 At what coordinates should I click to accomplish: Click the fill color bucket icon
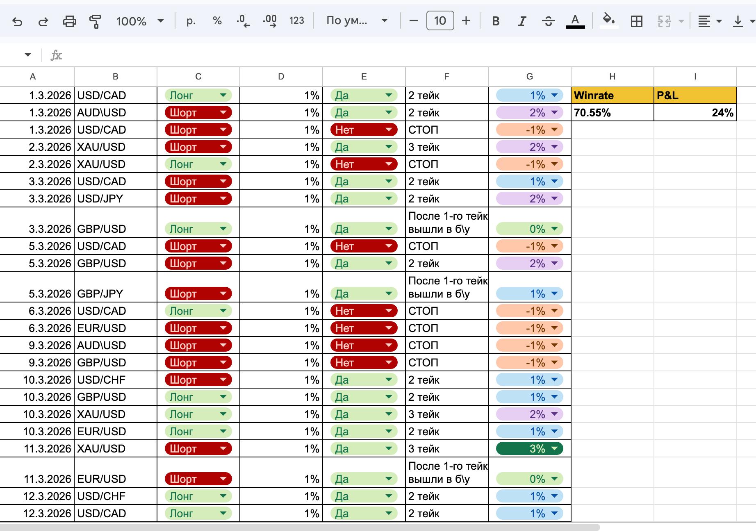[x=609, y=20]
